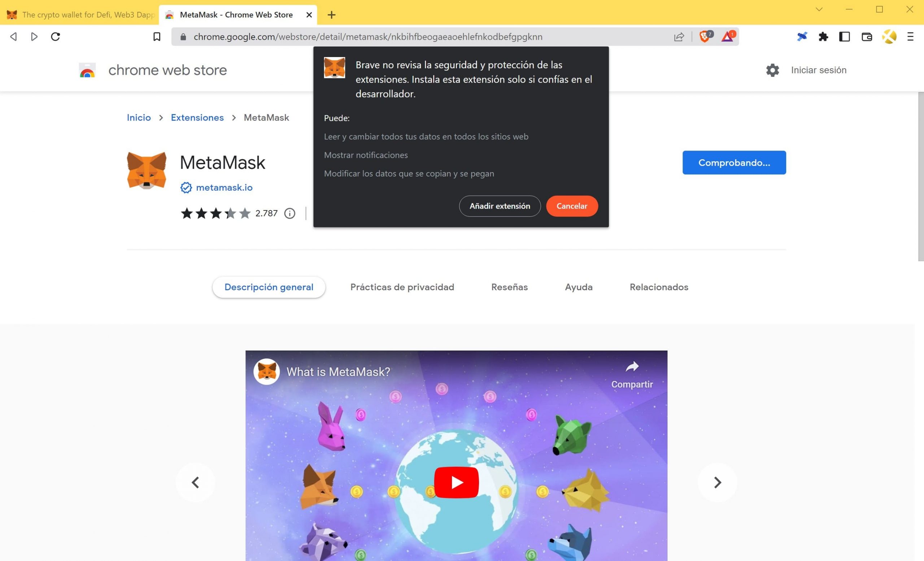
Task: Open the Reseñas tab
Action: click(x=509, y=287)
